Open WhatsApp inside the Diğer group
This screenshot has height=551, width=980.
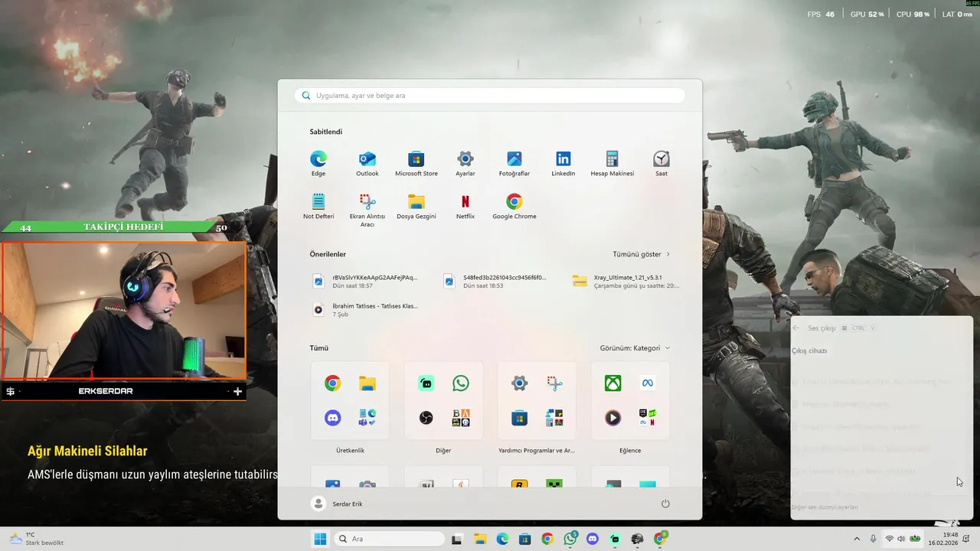(x=461, y=383)
